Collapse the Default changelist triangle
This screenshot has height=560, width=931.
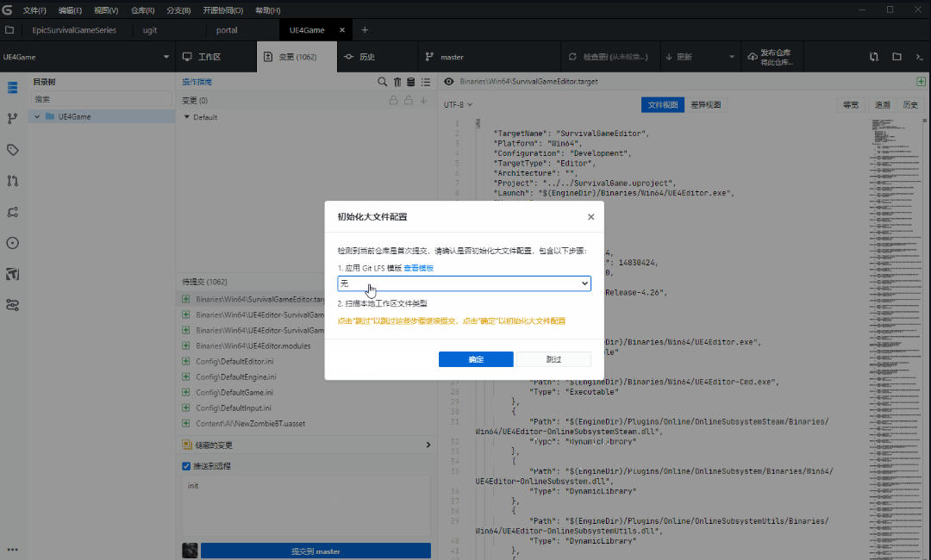click(x=186, y=117)
